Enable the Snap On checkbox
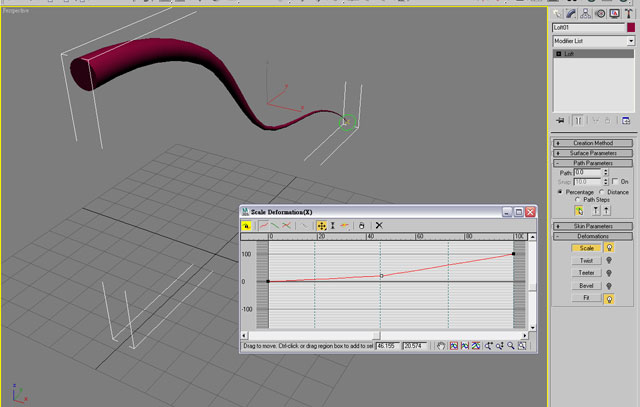 [615, 181]
